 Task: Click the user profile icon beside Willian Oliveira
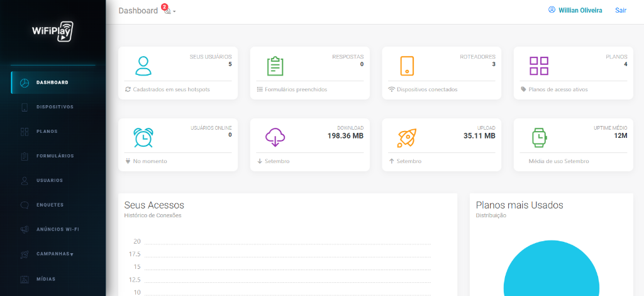pyautogui.click(x=552, y=10)
